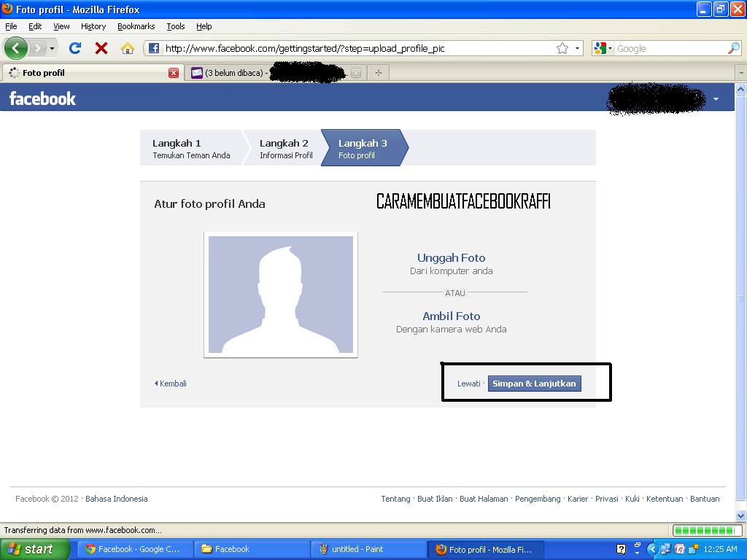Image resolution: width=747 pixels, height=560 pixels.
Task: Open the Bookmarks menu
Action: (x=136, y=26)
